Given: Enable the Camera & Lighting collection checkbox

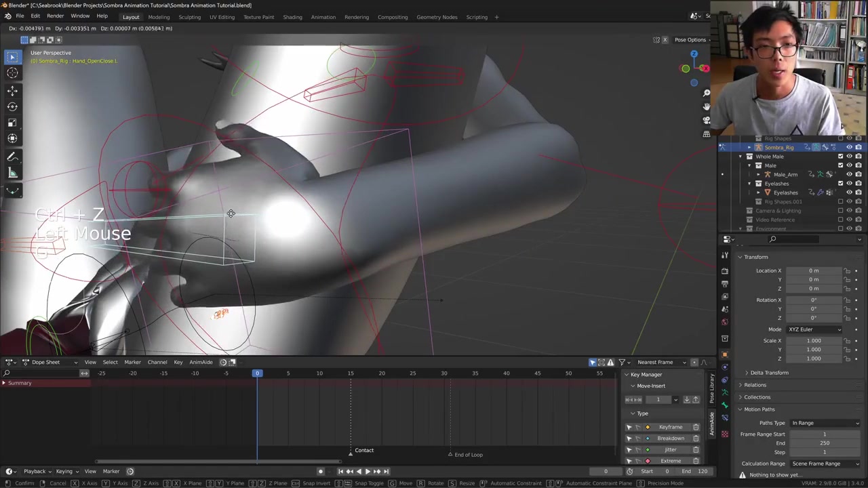Looking at the screenshot, I should pos(841,211).
